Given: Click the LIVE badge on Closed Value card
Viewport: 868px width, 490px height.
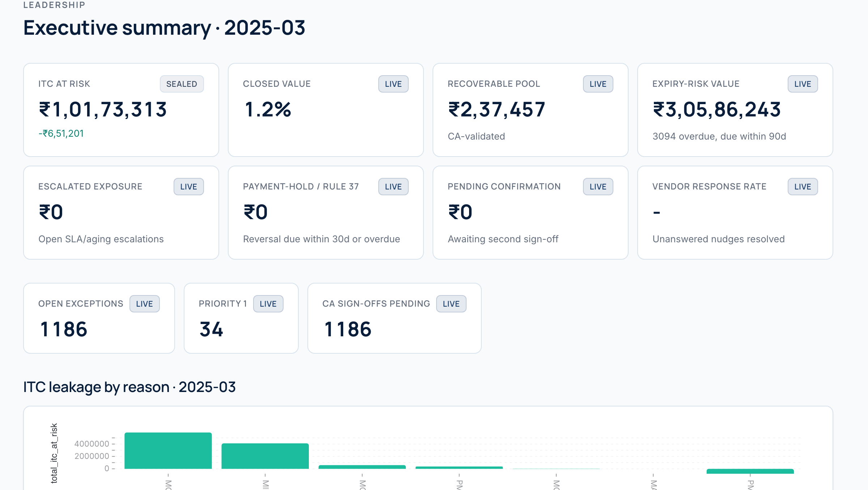Looking at the screenshot, I should coord(393,84).
